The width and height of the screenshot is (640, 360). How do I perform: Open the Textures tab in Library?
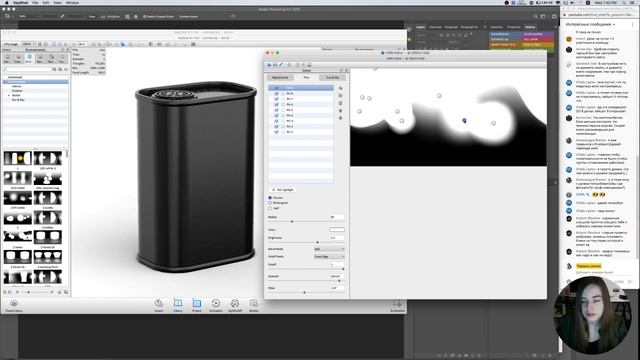coord(51,59)
